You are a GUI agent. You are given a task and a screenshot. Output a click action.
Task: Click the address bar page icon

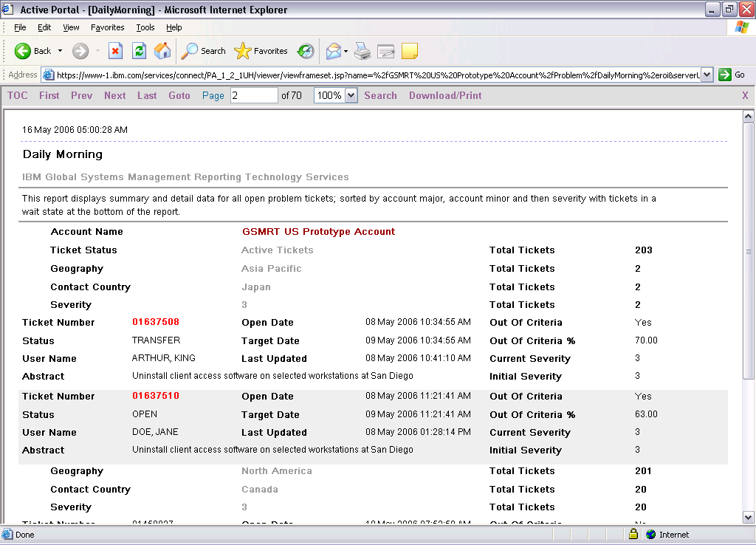pyautogui.click(x=48, y=75)
